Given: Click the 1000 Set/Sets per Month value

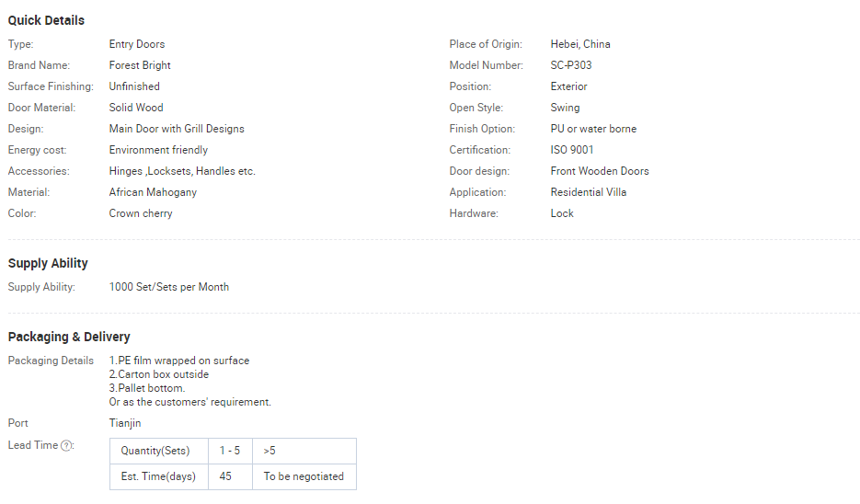Looking at the screenshot, I should pos(169,287).
